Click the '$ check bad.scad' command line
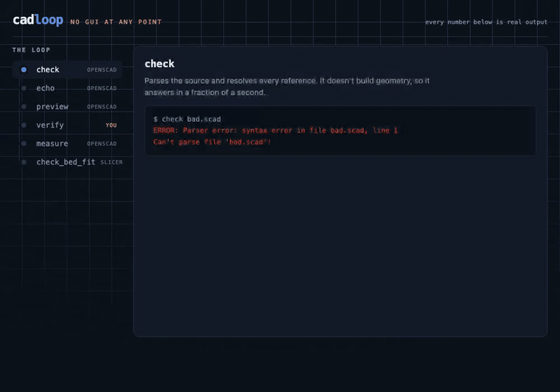This screenshot has height=392, width=560. [187, 119]
